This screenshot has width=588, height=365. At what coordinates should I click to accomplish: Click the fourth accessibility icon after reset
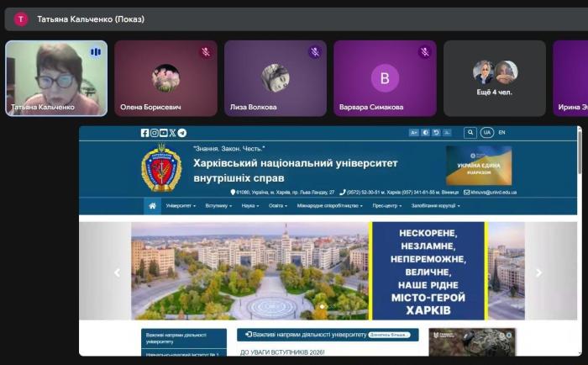coord(447,133)
